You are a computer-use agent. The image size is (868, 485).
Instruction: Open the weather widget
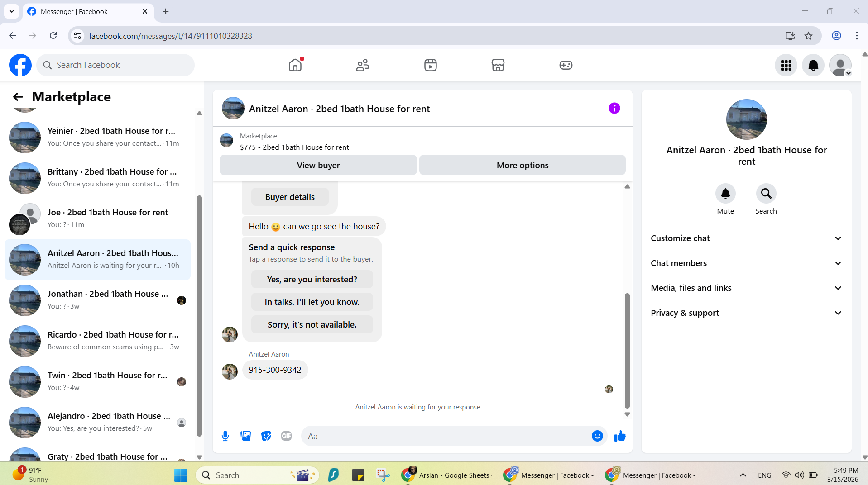pyautogui.click(x=31, y=475)
